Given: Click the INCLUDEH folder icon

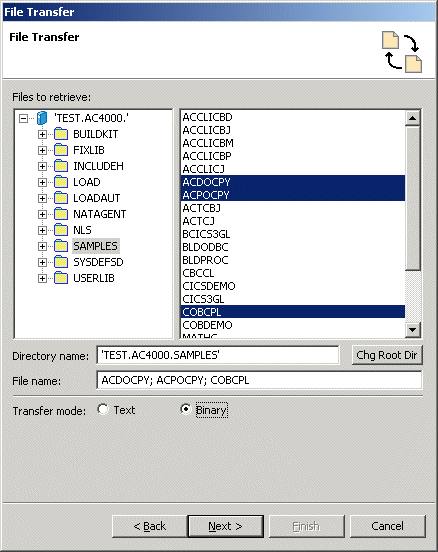Looking at the screenshot, I should tap(61, 166).
